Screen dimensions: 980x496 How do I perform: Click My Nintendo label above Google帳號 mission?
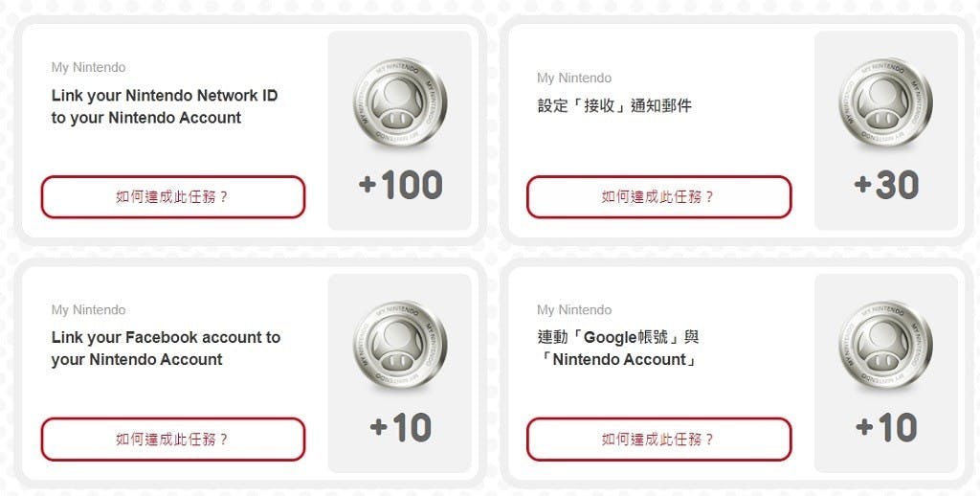coord(574,309)
